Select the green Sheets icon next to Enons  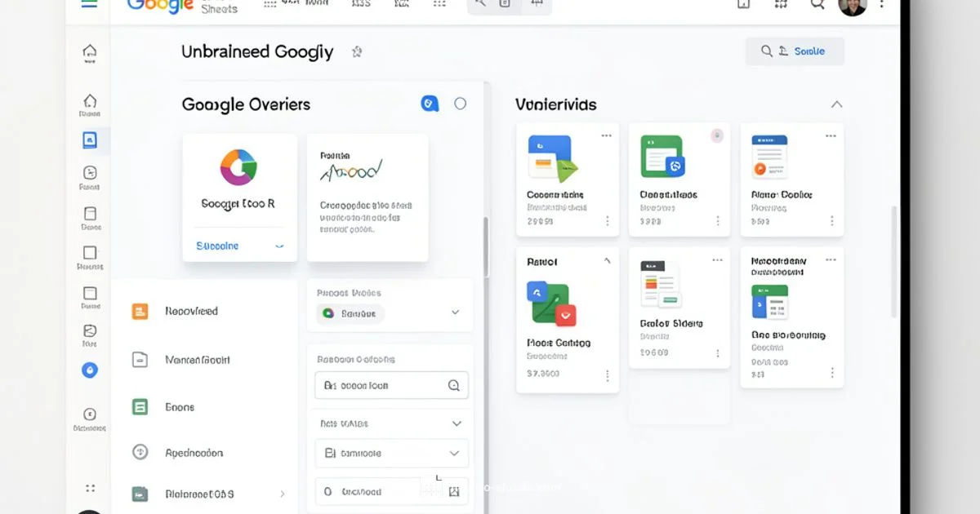pos(138,406)
